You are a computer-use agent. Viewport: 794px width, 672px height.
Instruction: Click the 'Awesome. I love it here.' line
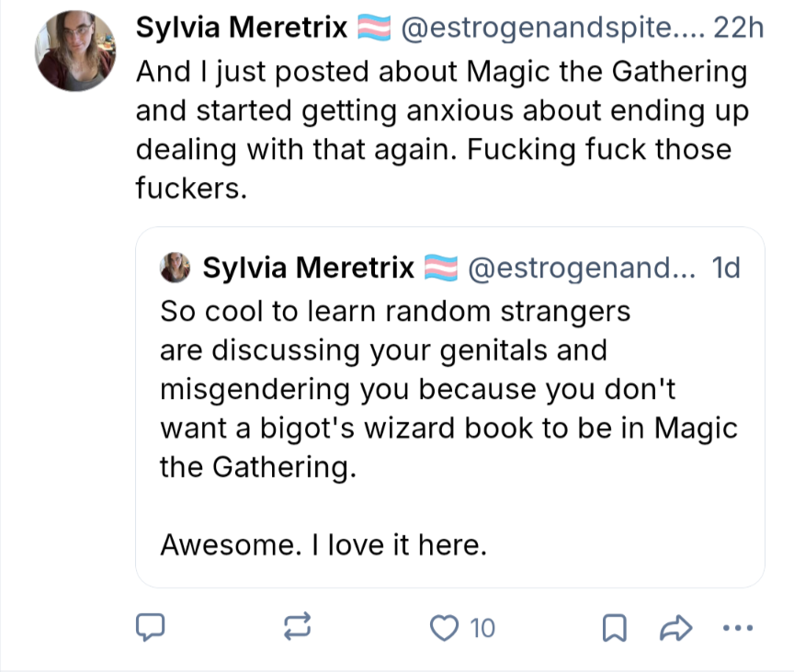[x=323, y=545]
